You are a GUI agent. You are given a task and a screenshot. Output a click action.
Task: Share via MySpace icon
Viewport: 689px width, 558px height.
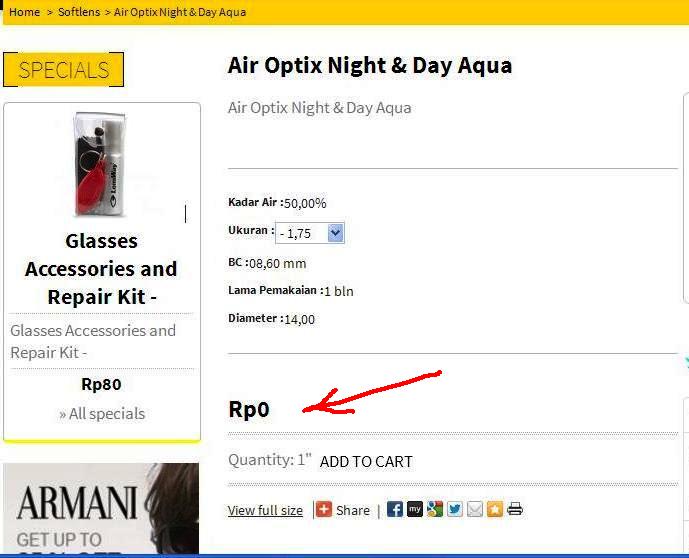tap(415, 509)
